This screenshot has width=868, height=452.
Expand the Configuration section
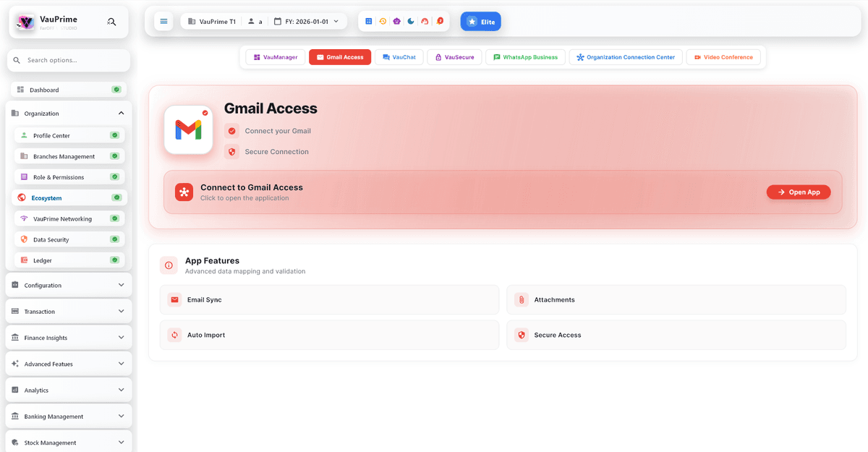(69, 285)
